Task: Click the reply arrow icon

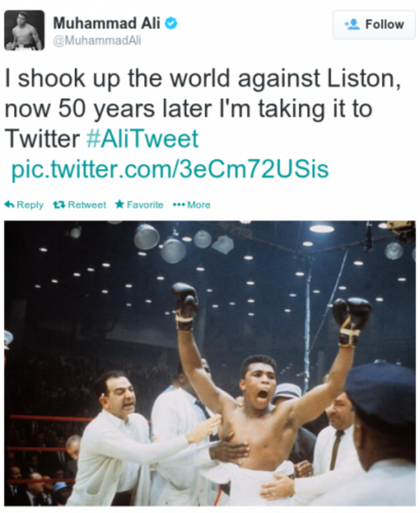Action: (x=10, y=204)
